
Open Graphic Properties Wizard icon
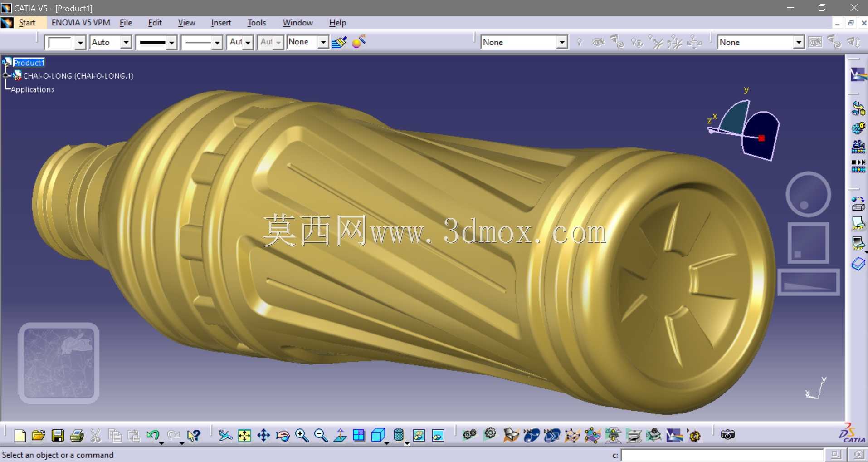click(359, 42)
